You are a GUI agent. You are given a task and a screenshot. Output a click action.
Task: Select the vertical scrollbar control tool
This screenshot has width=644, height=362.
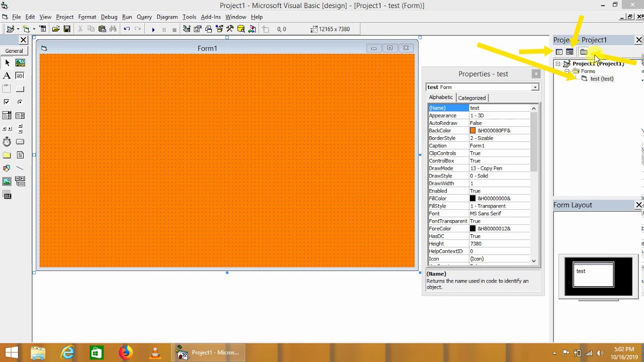[20, 129]
